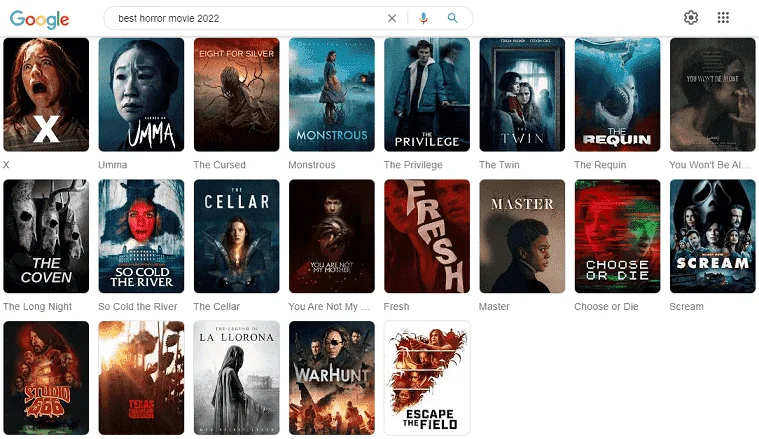The width and height of the screenshot is (759, 439).
Task: Click the 'Umma' title text
Action: (112, 165)
